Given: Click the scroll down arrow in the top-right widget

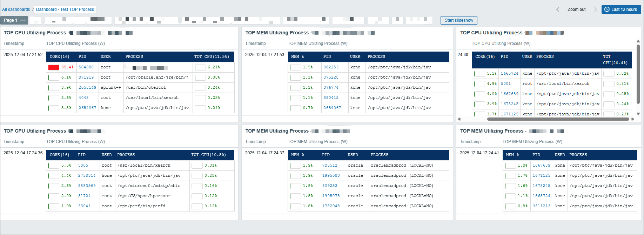Looking at the screenshot, I should coord(638,114).
